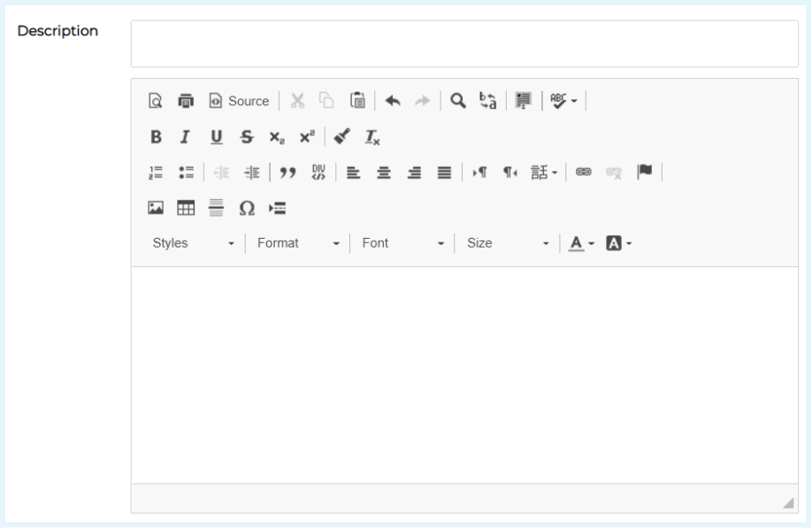The width and height of the screenshot is (812, 528).
Task: Insert a special character Omega
Action: tap(247, 208)
